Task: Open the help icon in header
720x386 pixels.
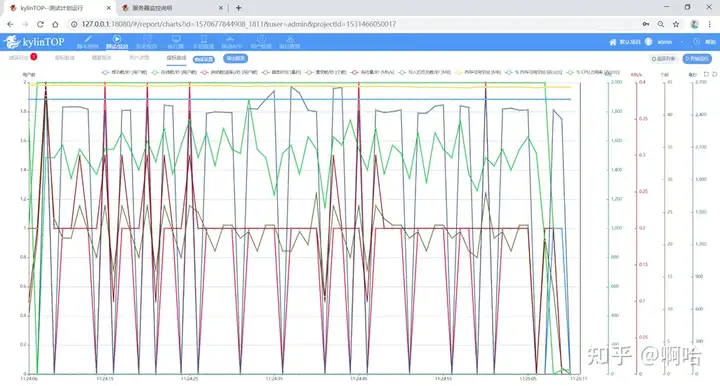Action: 696,42
